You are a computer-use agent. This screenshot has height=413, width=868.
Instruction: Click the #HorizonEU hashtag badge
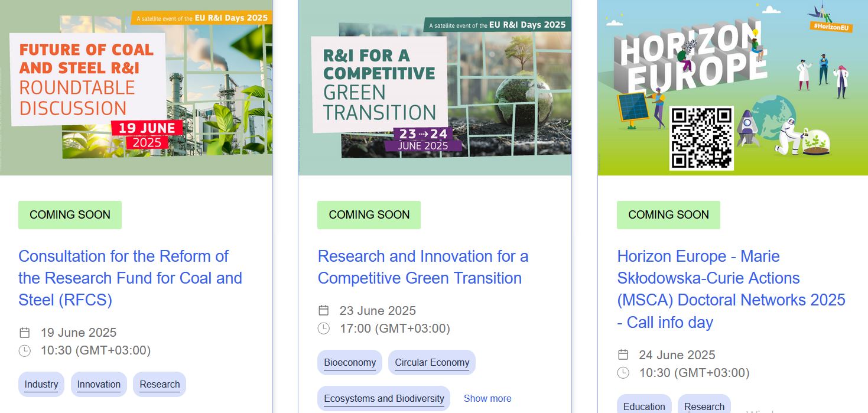831,27
